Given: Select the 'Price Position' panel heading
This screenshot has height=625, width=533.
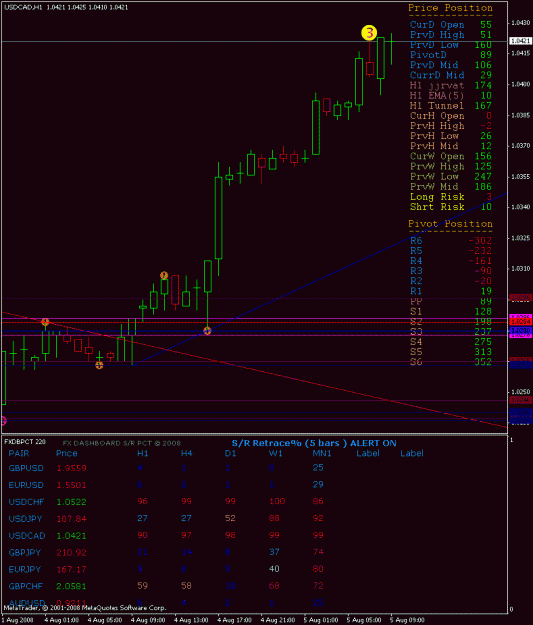Looking at the screenshot, I should click(450, 8).
